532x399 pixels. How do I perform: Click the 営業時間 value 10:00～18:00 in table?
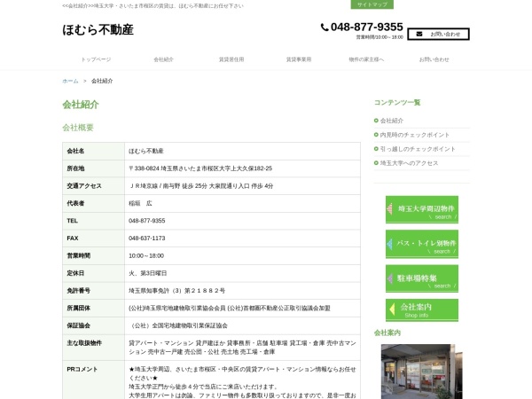coord(146,256)
